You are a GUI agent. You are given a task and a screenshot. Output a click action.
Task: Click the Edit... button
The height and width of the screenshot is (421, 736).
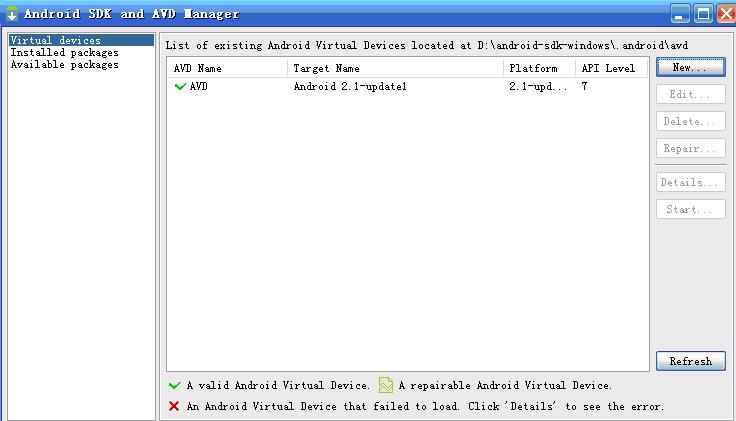pos(690,94)
